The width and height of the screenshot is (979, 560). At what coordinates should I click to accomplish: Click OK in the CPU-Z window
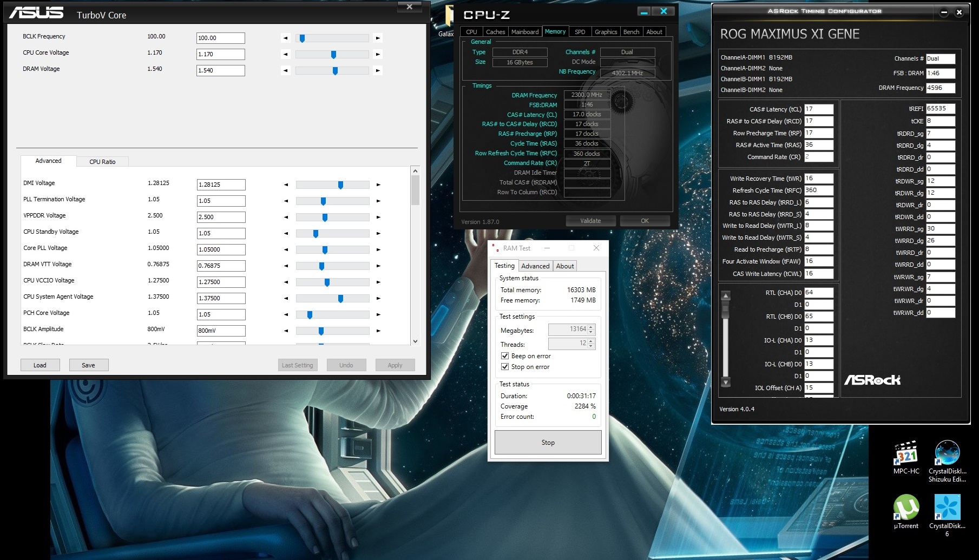pyautogui.click(x=645, y=221)
